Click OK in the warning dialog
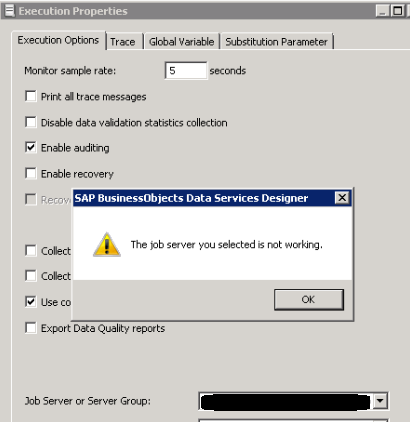Screen dimensions: 410x422 click(309, 300)
